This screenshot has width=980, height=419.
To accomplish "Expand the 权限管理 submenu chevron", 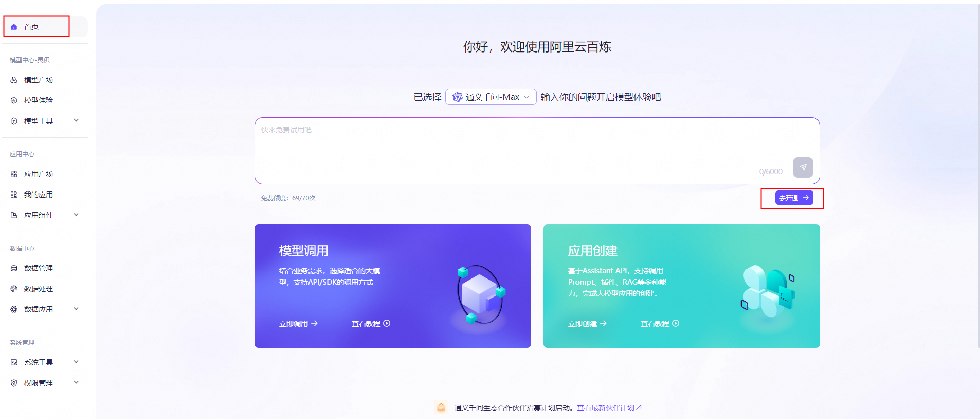I will click(76, 382).
